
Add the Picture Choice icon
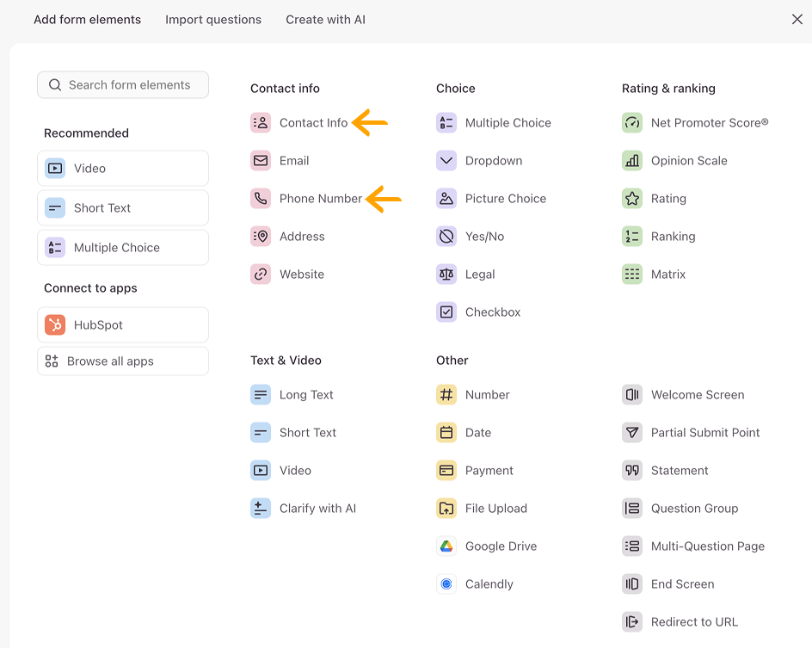(446, 199)
